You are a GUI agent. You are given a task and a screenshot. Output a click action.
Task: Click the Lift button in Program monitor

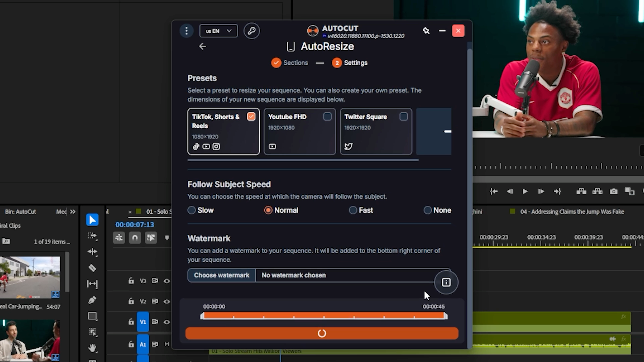point(581,191)
